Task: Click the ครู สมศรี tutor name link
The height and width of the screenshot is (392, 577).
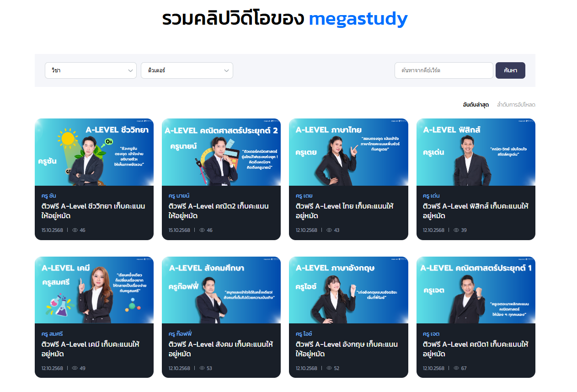Action: click(51, 334)
